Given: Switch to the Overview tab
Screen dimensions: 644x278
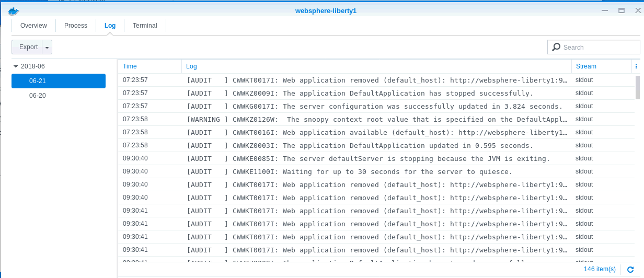Looking at the screenshot, I should 33,26.
